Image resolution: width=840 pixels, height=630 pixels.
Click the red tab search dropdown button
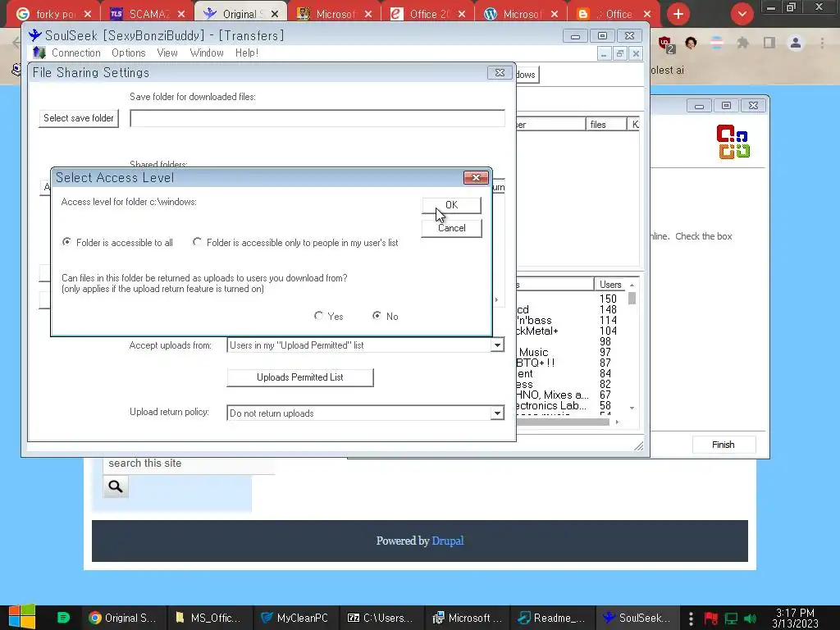tap(742, 14)
